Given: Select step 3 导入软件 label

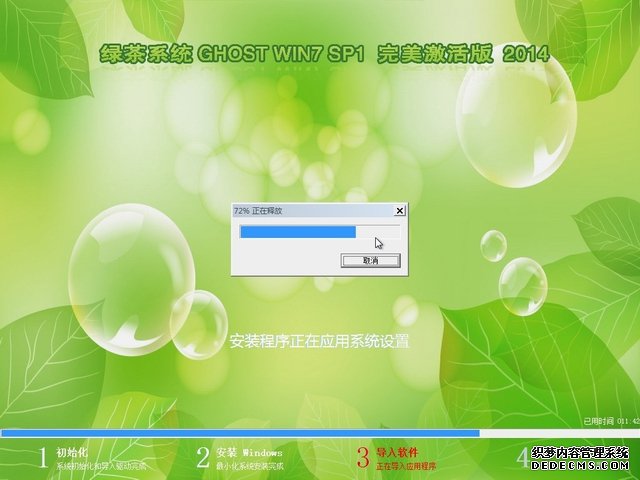Looking at the screenshot, I should tap(397, 452).
